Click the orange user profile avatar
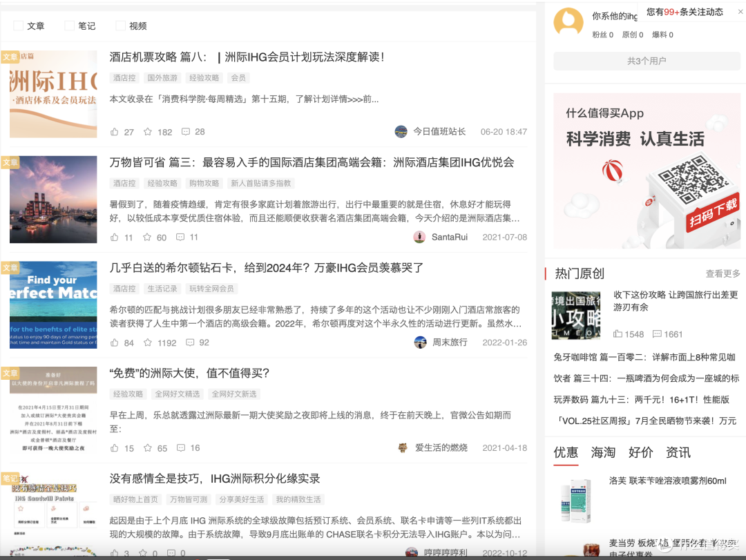 pos(568,21)
